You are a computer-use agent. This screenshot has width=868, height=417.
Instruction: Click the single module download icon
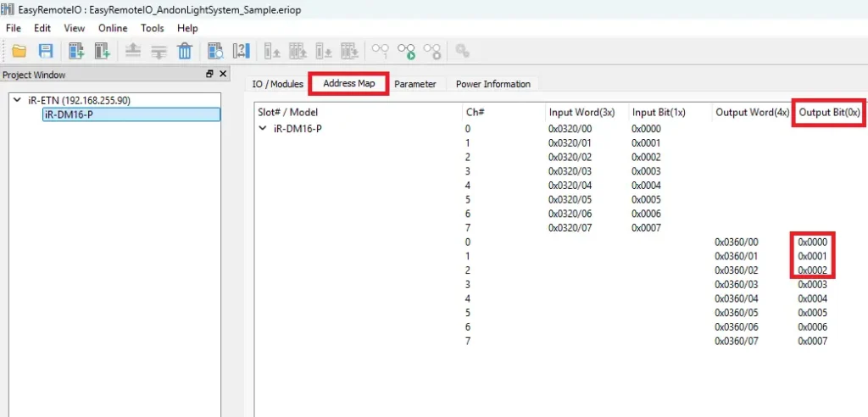coord(324,52)
